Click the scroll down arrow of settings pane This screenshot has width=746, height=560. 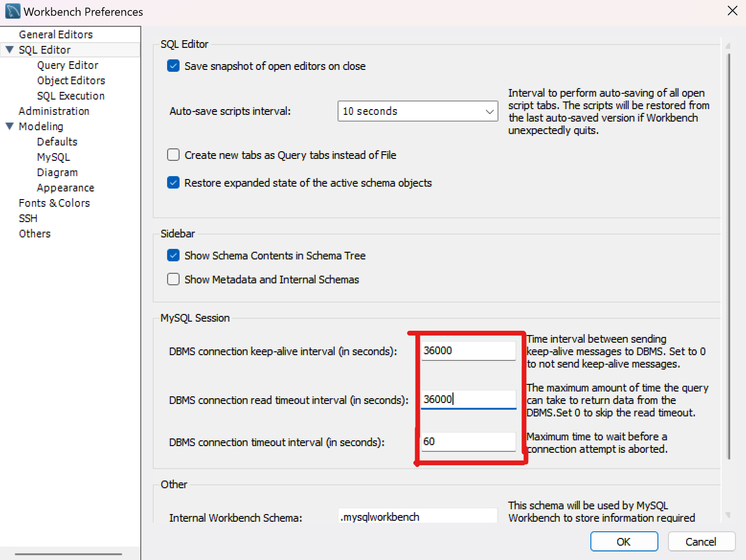pyautogui.click(x=728, y=515)
